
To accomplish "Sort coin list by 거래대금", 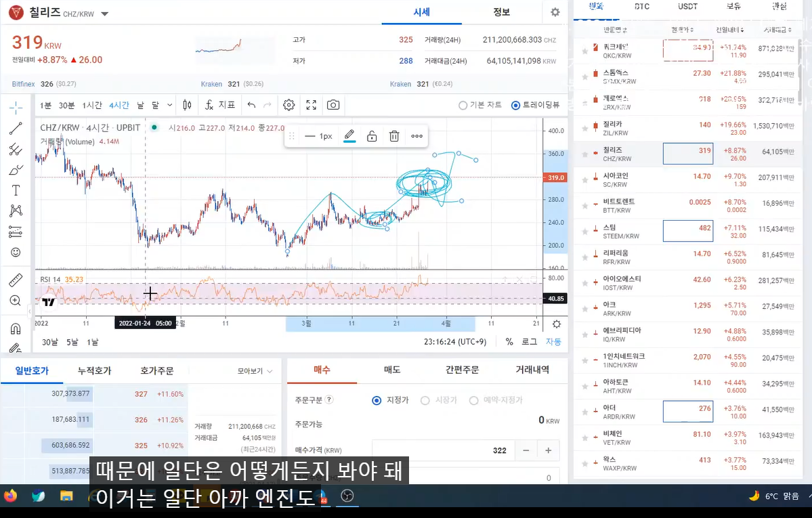I will [777, 30].
